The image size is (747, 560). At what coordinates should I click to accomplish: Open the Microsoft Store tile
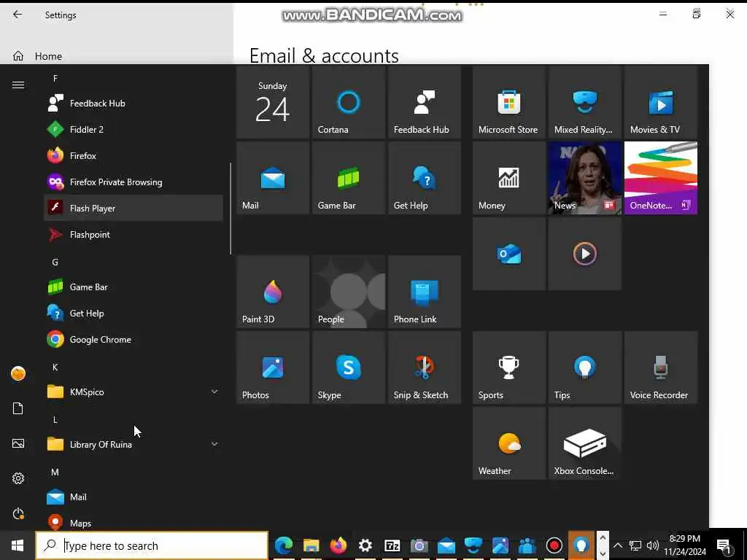509,102
